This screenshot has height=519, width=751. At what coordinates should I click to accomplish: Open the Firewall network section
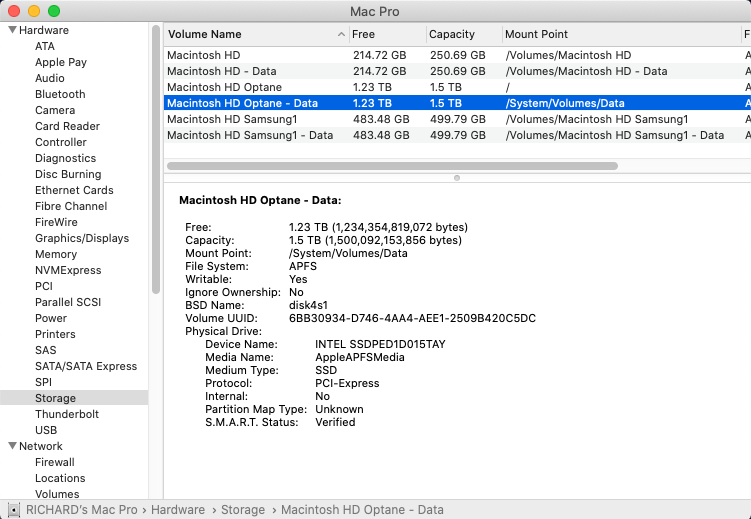coord(55,462)
